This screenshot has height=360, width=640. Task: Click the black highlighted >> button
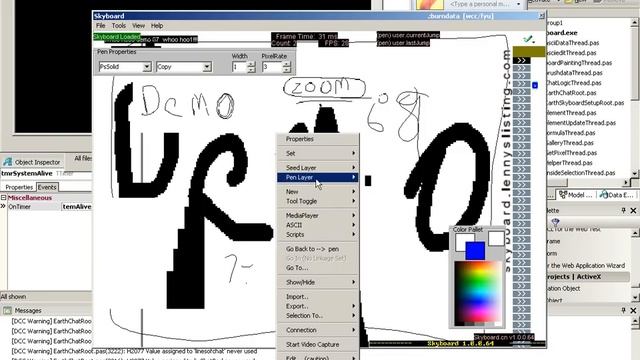521,60
